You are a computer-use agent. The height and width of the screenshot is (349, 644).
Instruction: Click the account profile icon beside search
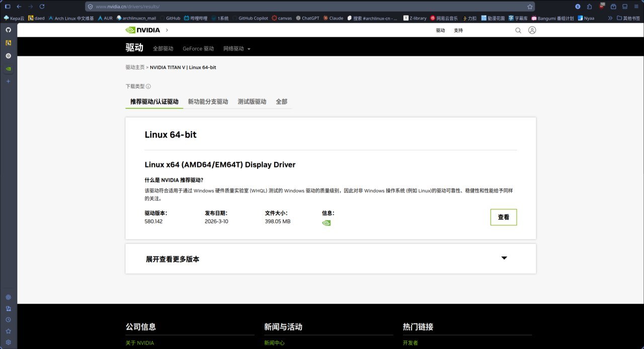pos(532,30)
